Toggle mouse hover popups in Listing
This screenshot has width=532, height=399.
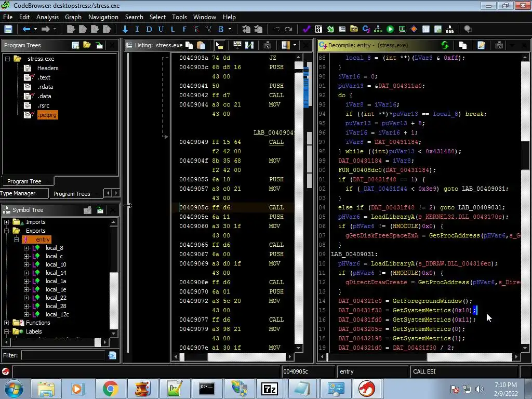(x=219, y=45)
